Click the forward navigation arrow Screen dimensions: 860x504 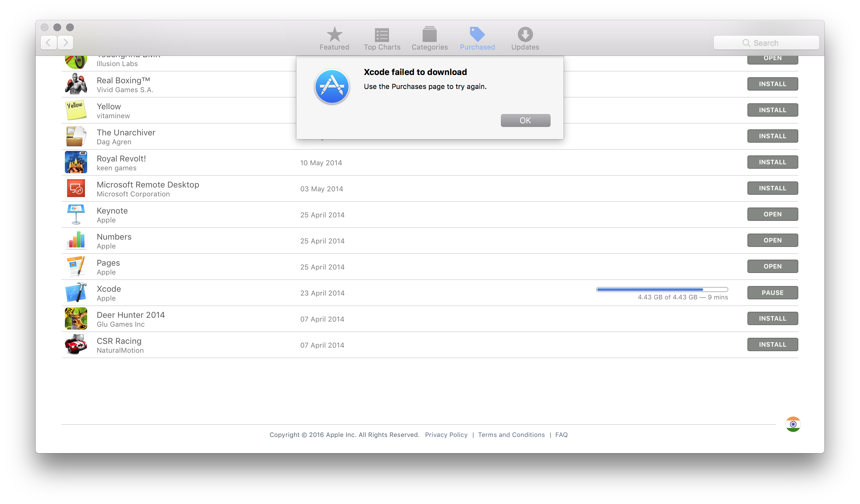(66, 43)
